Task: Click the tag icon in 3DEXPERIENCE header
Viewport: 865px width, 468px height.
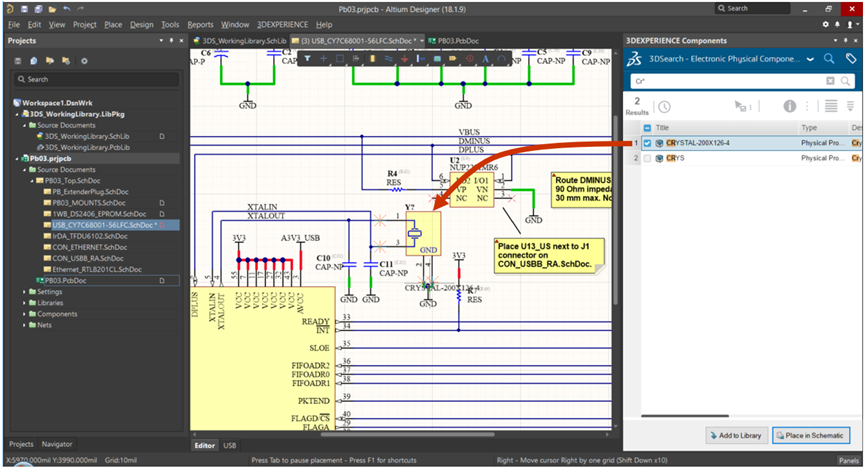Action: (851, 58)
